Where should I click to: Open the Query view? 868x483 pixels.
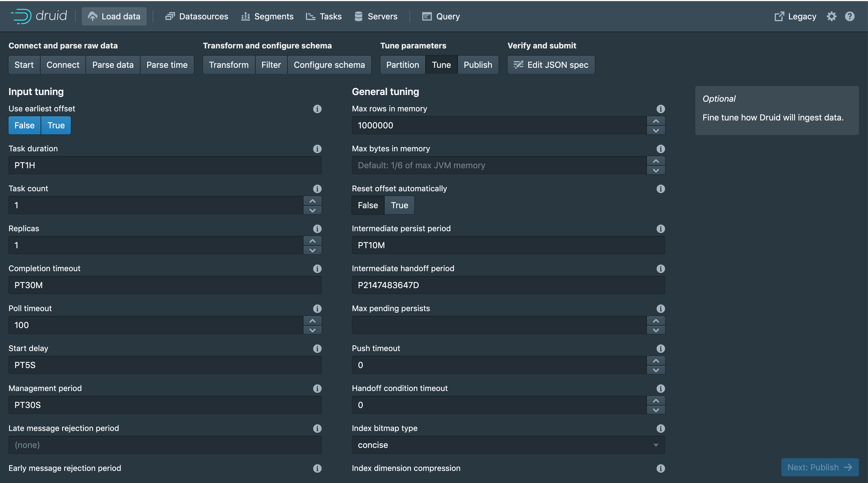click(441, 16)
